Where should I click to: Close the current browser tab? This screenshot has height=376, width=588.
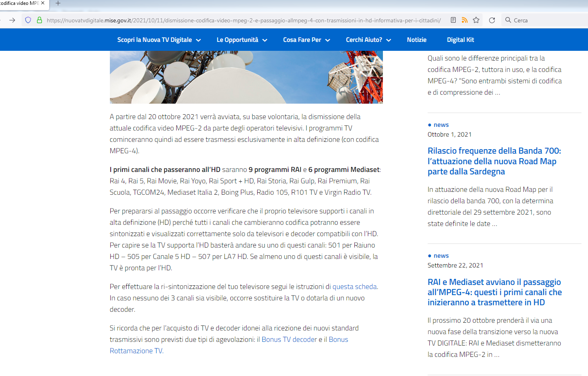[x=43, y=3]
